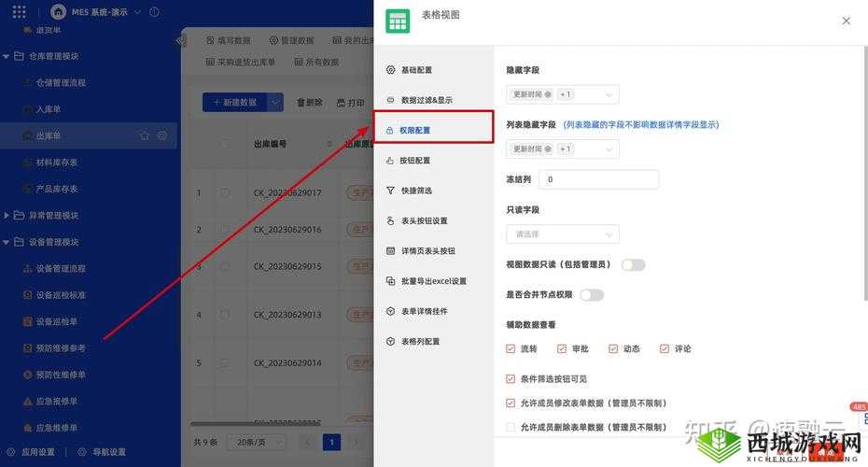Click the 快捷筛选 funnel icon
The height and width of the screenshot is (467, 868).
point(390,191)
